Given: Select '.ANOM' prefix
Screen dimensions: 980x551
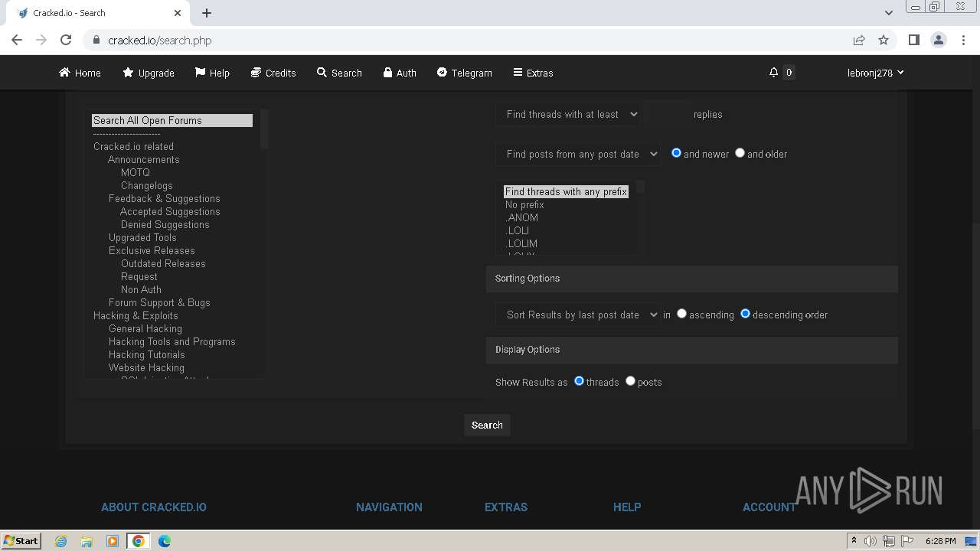Looking at the screenshot, I should [521, 218].
